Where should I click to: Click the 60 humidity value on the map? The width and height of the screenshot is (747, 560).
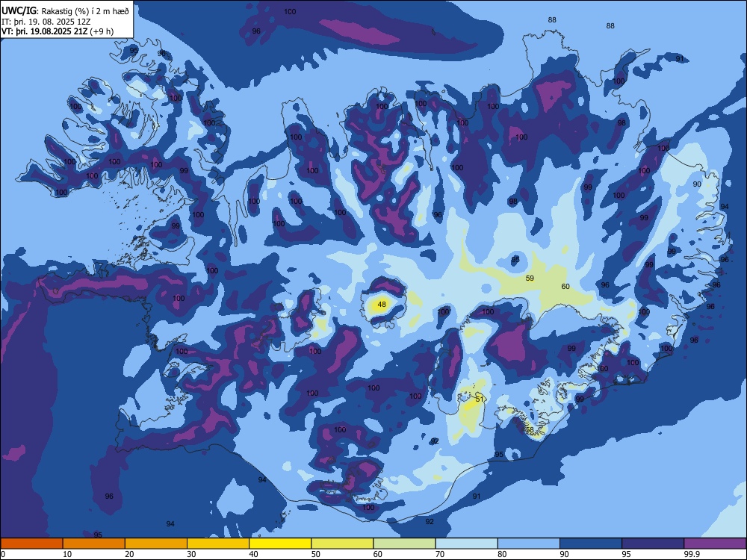point(565,286)
